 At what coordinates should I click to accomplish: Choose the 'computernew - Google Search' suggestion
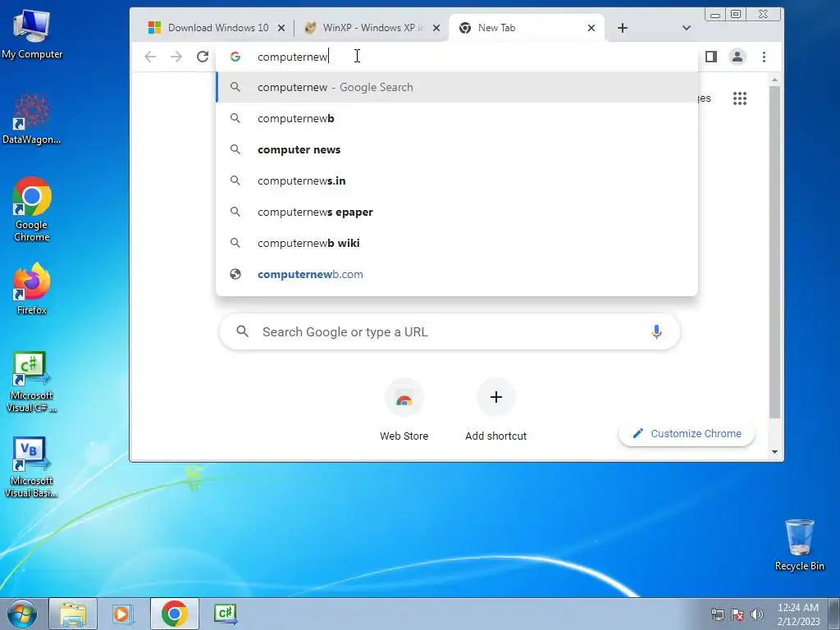click(x=457, y=87)
